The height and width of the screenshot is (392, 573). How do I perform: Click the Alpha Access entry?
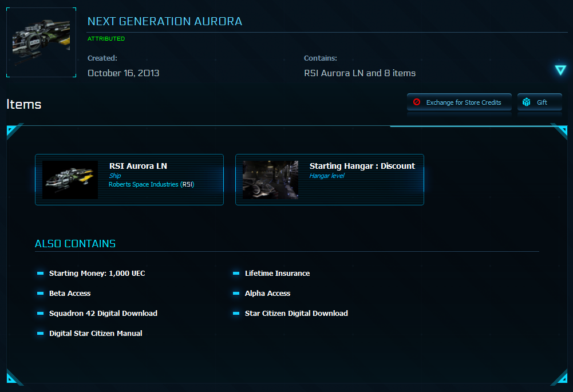(x=267, y=294)
